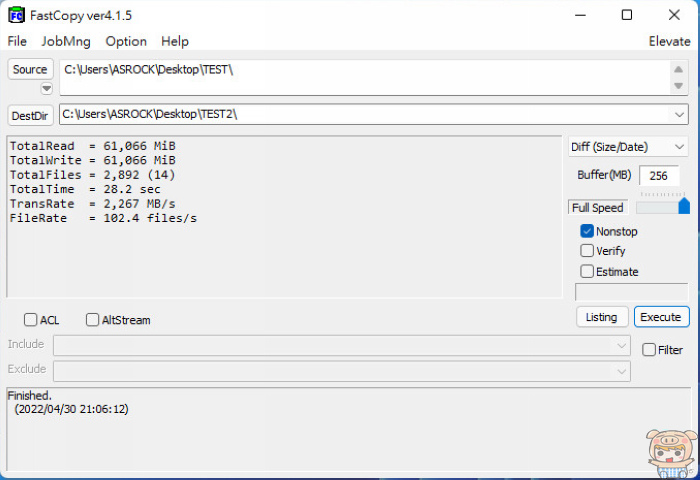Minimize the FastCopy window
This screenshot has width=700, height=480.
tap(580, 15)
